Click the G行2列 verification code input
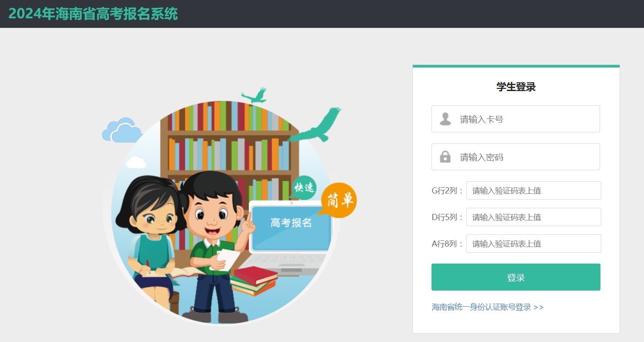 [533, 190]
